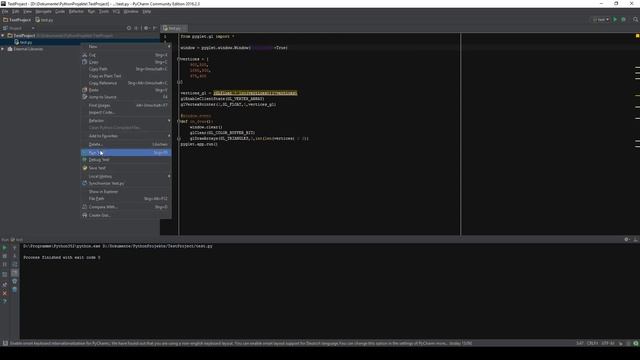Open the Navigate menu
Image resolution: width=640 pixels, height=360 pixels.
point(43,11)
